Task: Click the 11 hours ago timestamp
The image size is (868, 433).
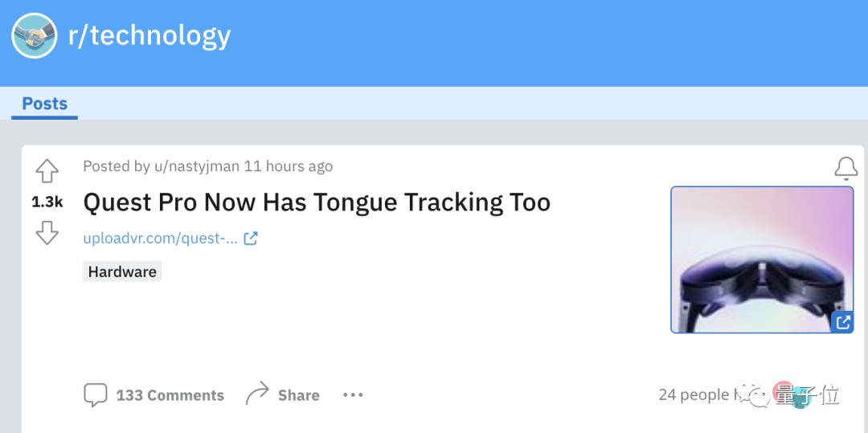Action: click(x=288, y=166)
